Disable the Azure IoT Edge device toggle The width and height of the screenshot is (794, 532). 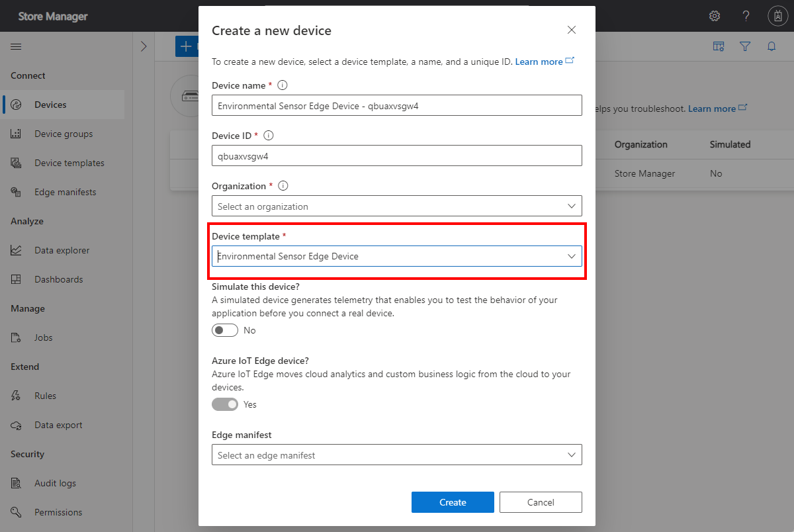[224, 404]
